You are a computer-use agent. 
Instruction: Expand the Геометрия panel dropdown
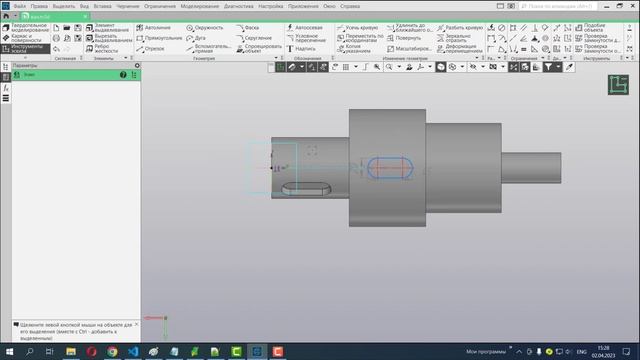click(276, 58)
